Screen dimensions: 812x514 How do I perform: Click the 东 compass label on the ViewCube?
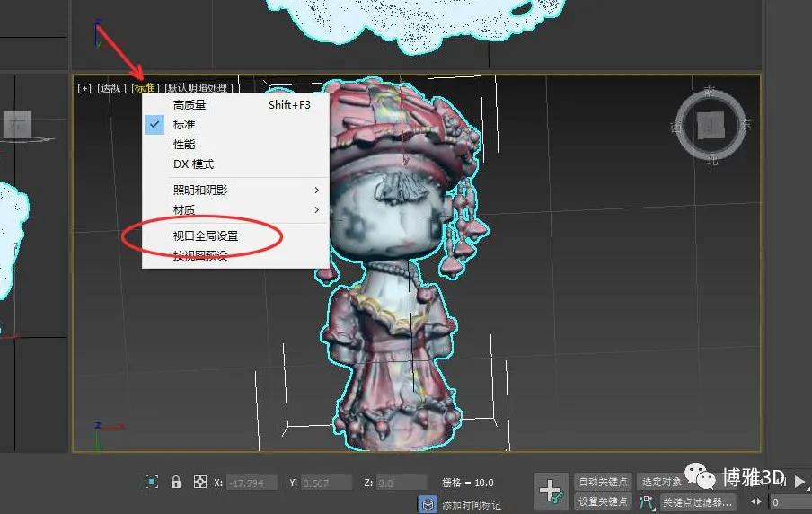coord(746,124)
